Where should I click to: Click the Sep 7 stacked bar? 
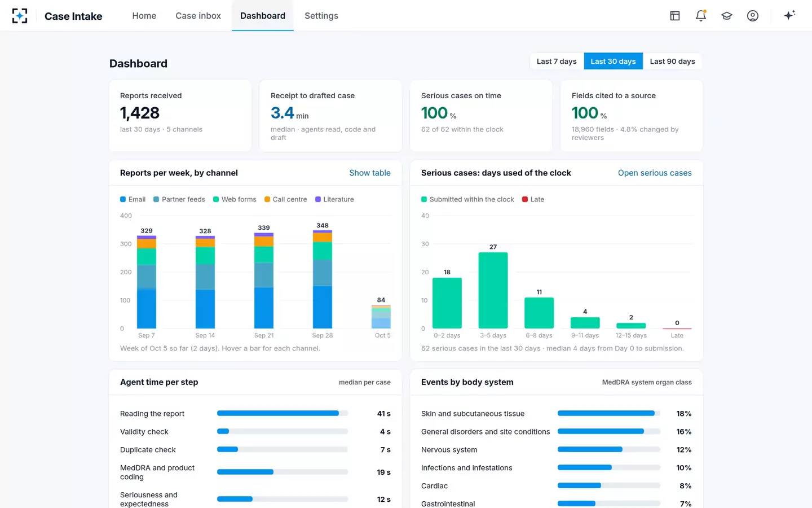click(x=147, y=282)
